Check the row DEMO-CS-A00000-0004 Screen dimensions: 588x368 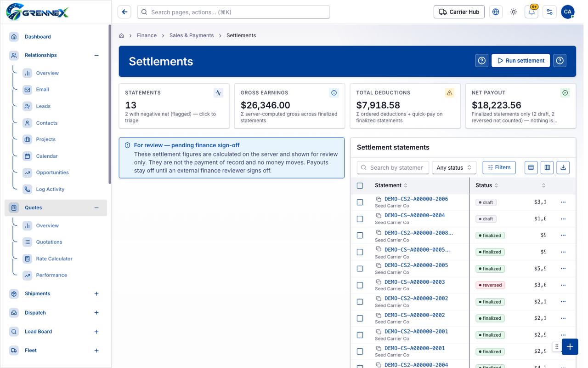[x=360, y=219]
